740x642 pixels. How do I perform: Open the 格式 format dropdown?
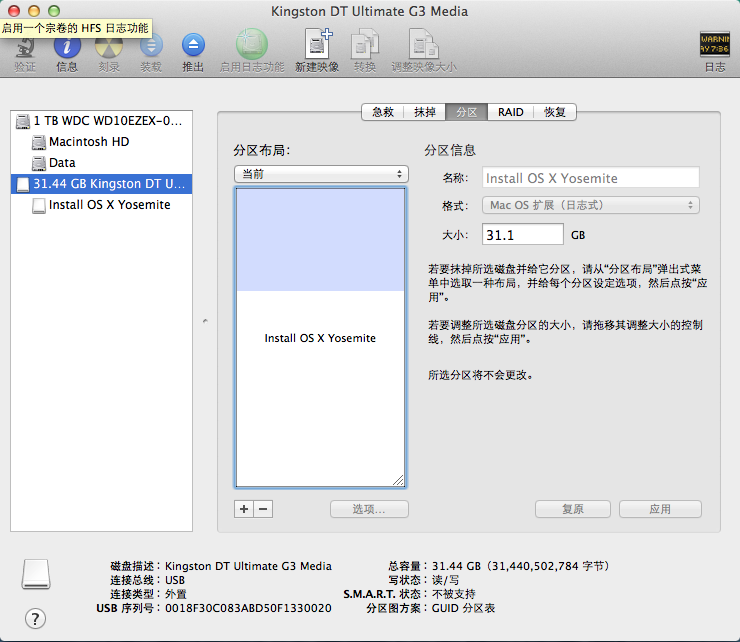click(x=590, y=205)
